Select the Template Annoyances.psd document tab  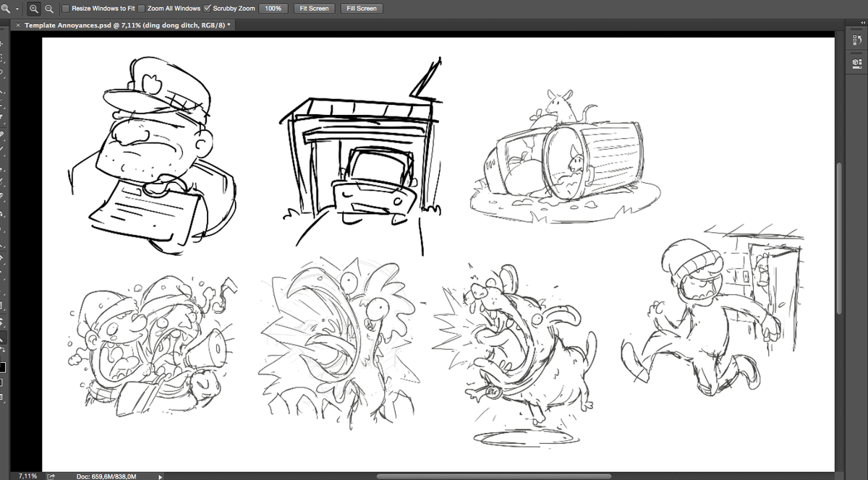(123, 24)
